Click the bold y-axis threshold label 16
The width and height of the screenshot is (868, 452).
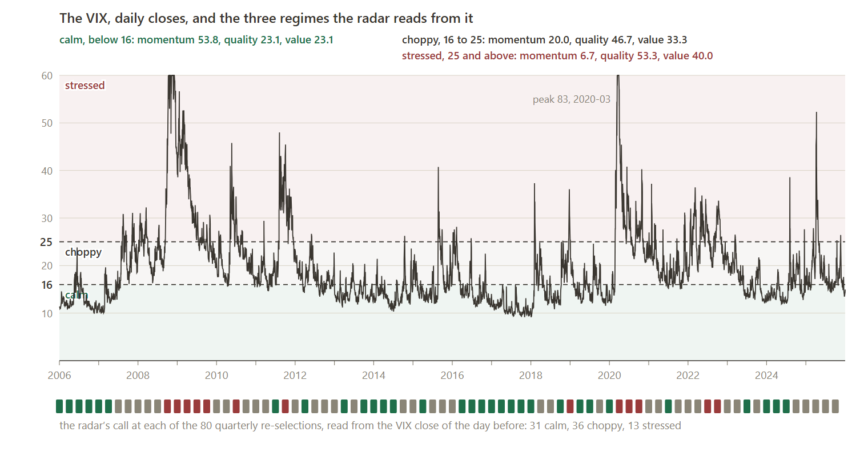[x=47, y=285]
